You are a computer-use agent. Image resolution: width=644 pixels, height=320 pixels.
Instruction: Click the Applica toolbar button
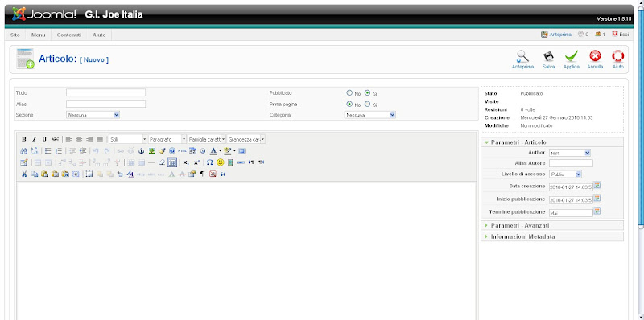[x=572, y=59]
